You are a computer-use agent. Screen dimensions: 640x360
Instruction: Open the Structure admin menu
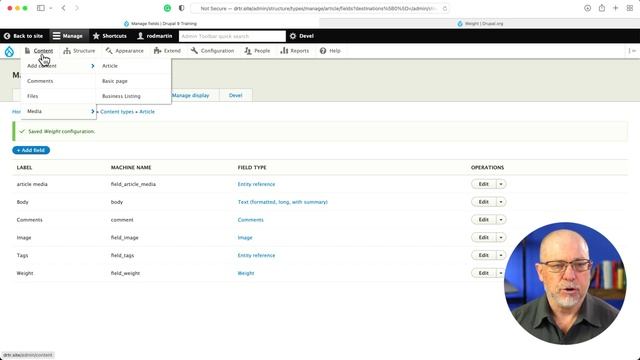[x=79, y=51]
